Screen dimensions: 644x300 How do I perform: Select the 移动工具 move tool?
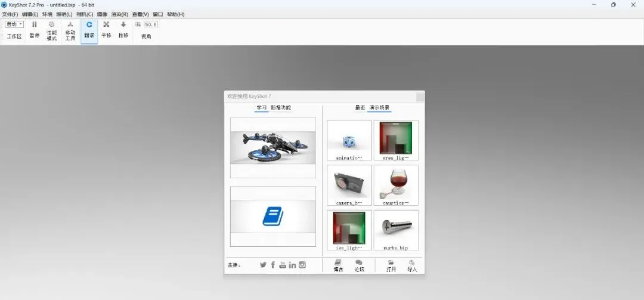tap(70, 30)
